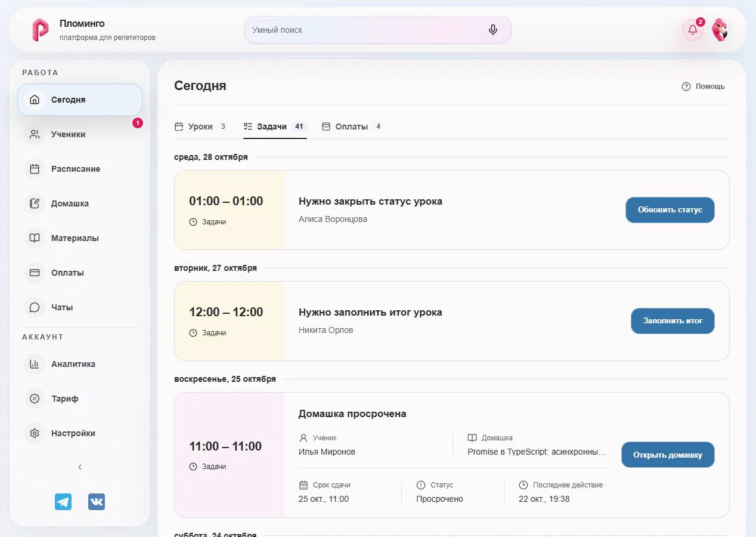Click homework title Promise в TypeScript
This screenshot has width=756, height=537.
click(x=537, y=452)
